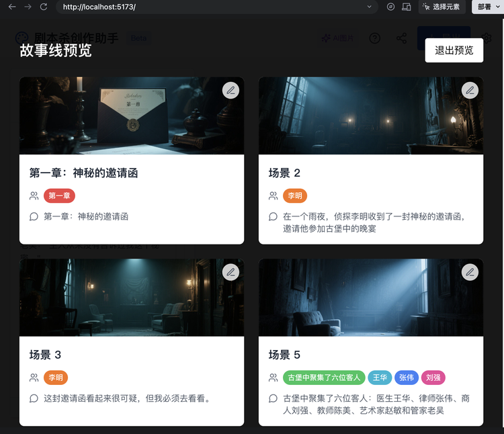Click the teal 王华 tag
This screenshot has width=504, height=434.
pyautogui.click(x=380, y=378)
